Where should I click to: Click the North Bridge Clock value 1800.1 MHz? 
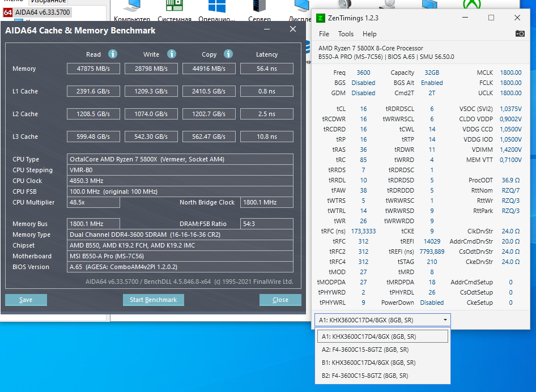click(x=267, y=202)
